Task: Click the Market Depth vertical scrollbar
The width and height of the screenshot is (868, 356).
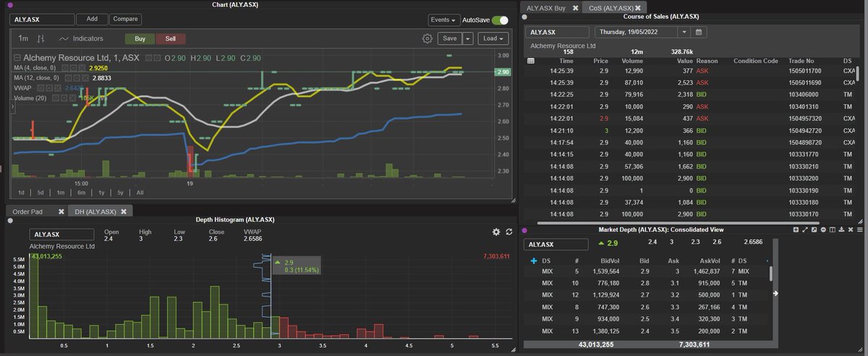Action: tap(771, 274)
